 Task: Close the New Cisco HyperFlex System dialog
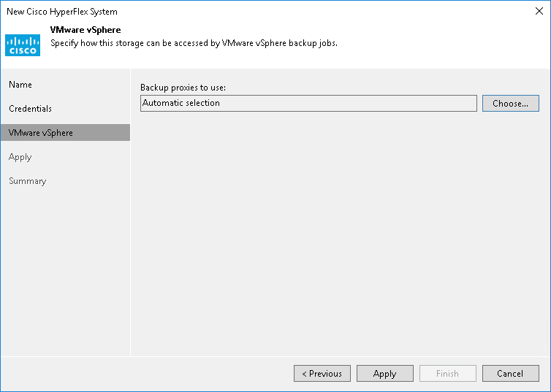point(538,12)
